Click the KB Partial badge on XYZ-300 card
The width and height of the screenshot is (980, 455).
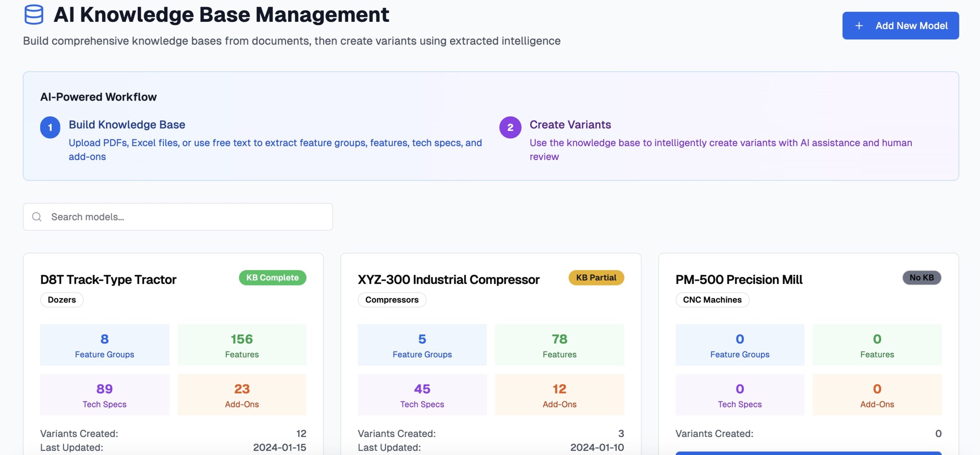pos(596,278)
